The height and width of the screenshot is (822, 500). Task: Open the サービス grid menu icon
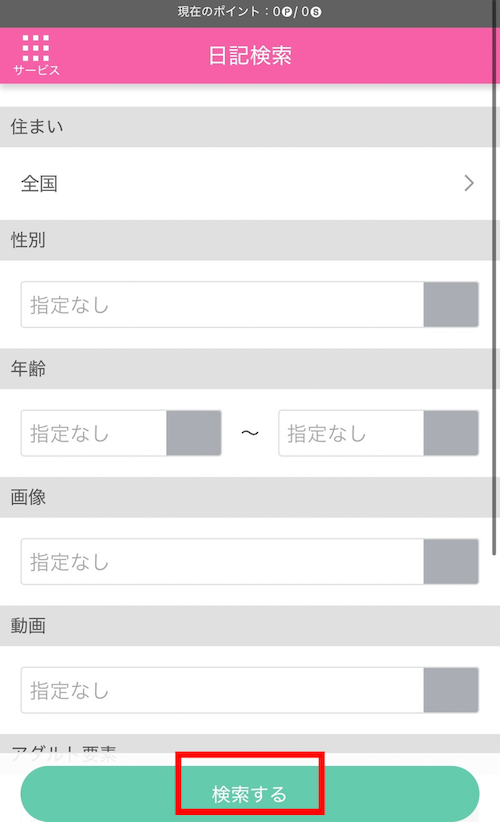(x=36, y=55)
